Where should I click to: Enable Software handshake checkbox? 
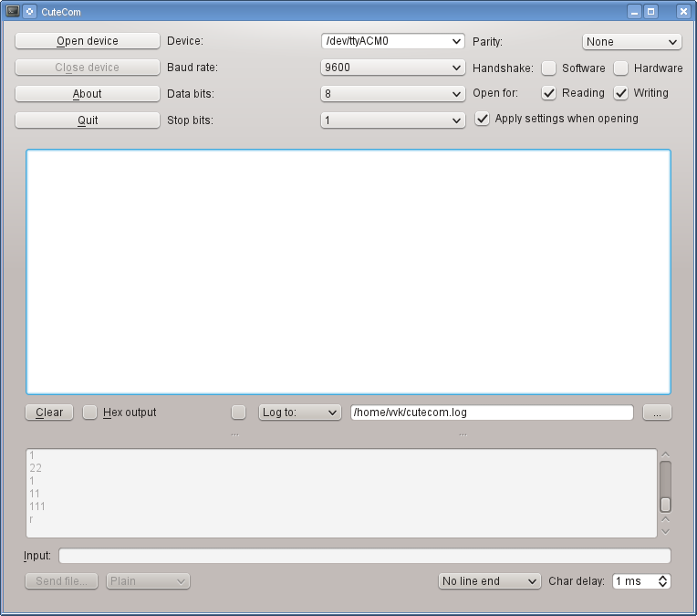pyautogui.click(x=549, y=68)
